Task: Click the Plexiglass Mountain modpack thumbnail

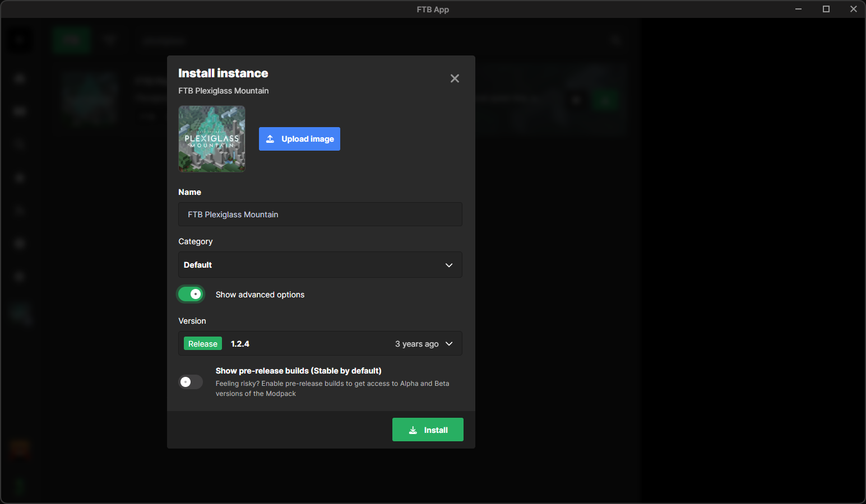Action: [x=212, y=139]
